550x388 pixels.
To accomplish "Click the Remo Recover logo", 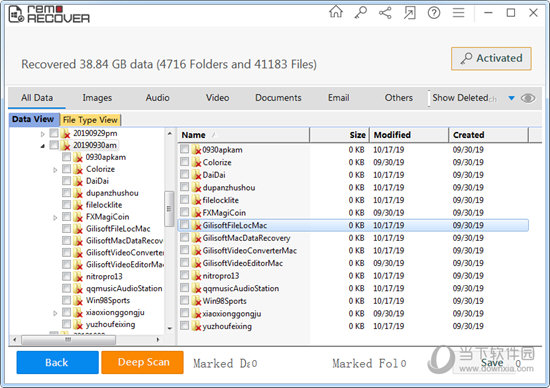I will [49, 14].
